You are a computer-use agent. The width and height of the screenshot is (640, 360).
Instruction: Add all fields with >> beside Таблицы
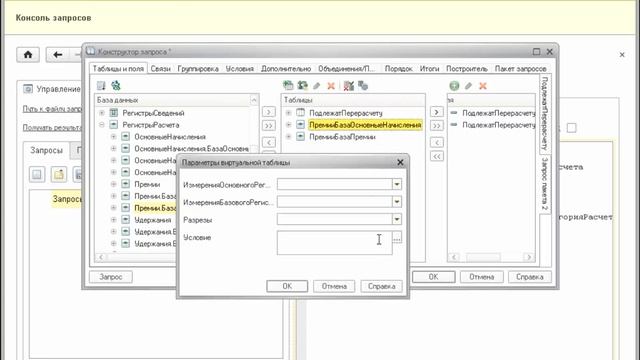437,126
